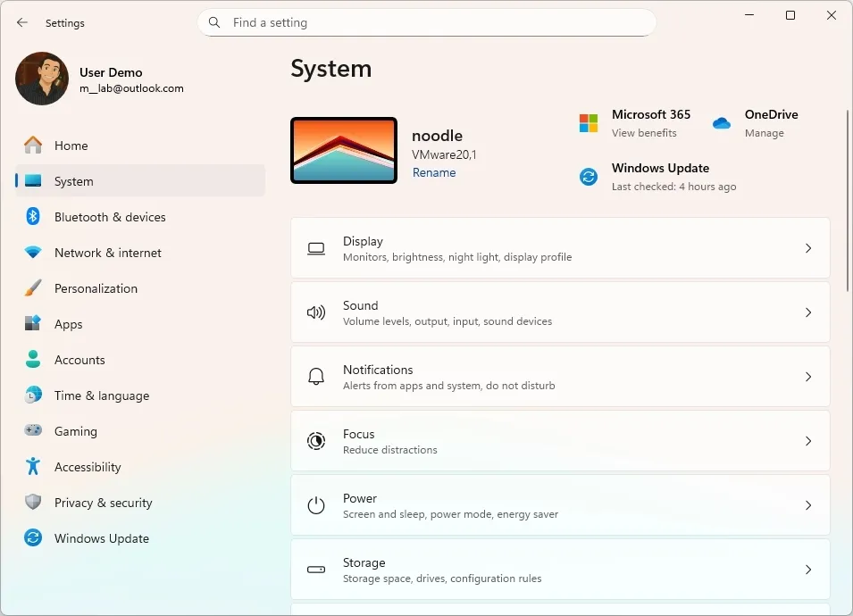Expand the Sound settings chevron

tap(807, 312)
